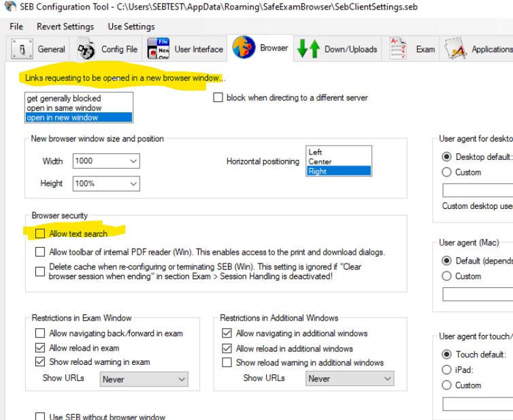The image size is (513, 420).
Task: Uncheck Allow reload in exam
Action: (40, 347)
